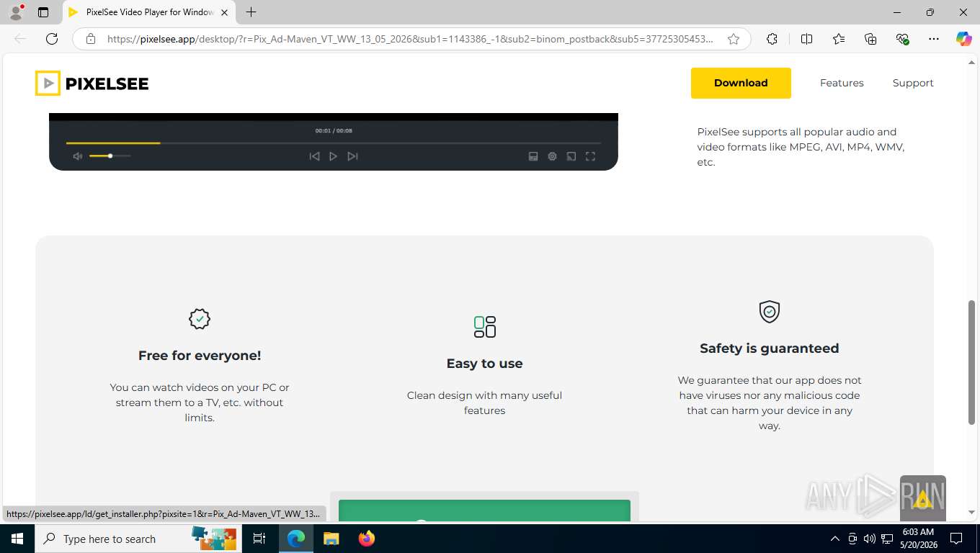Open split screen view

pyautogui.click(x=806, y=39)
